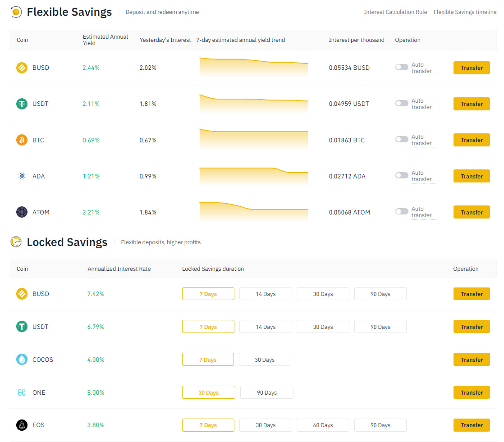The image size is (504, 442).
Task: Select 60 Days duration for EOS
Action: (323, 425)
